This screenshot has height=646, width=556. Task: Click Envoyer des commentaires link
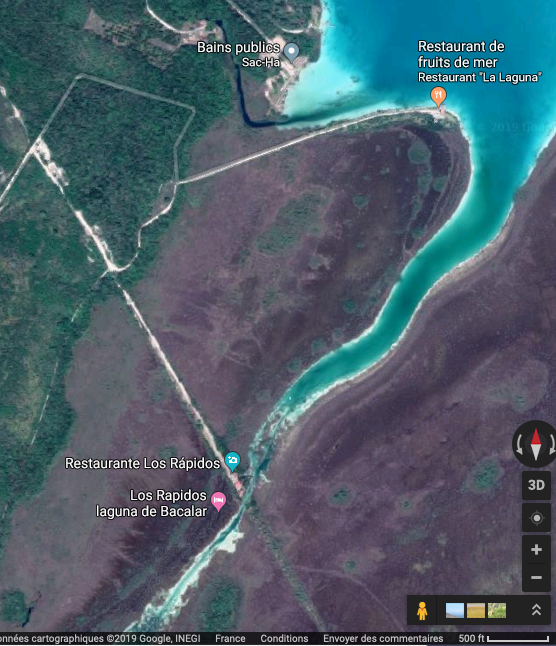(x=383, y=639)
